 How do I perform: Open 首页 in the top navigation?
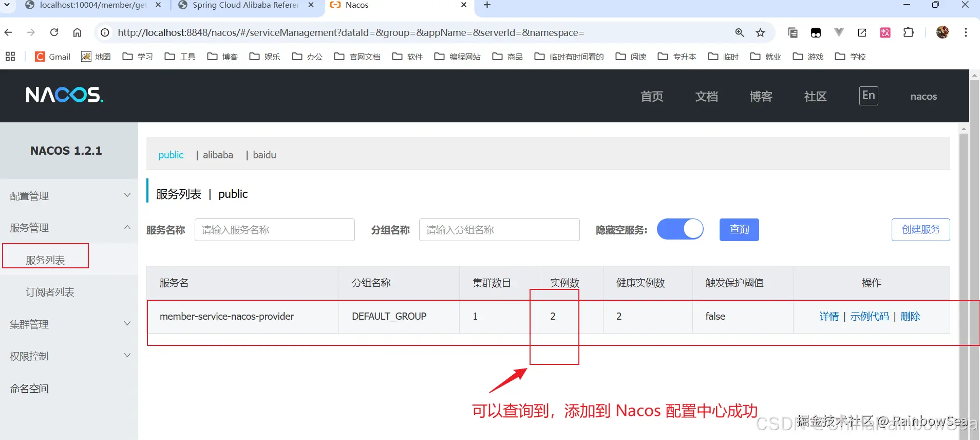pos(652,96)
